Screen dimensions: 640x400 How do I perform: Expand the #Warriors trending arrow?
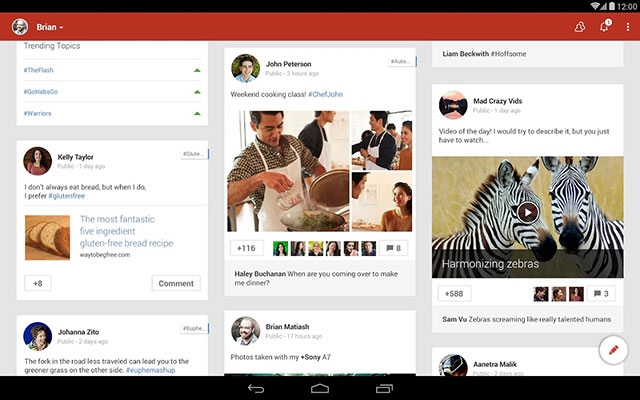197,113
